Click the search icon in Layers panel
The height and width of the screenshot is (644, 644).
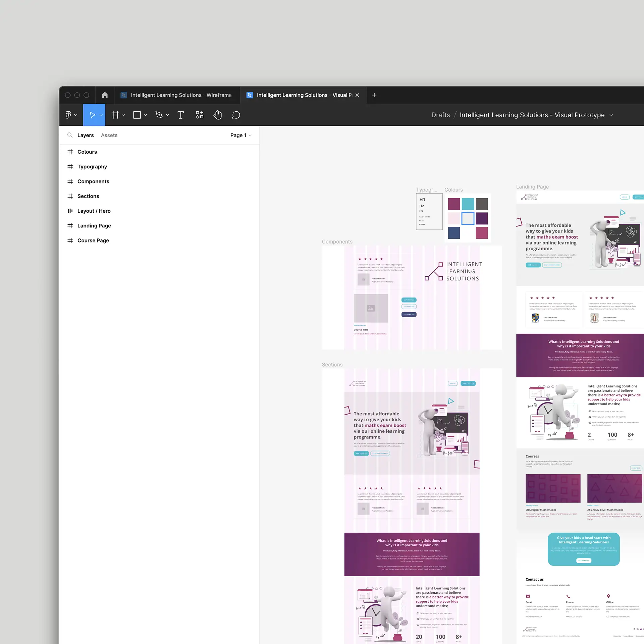(x=70, y=135)
